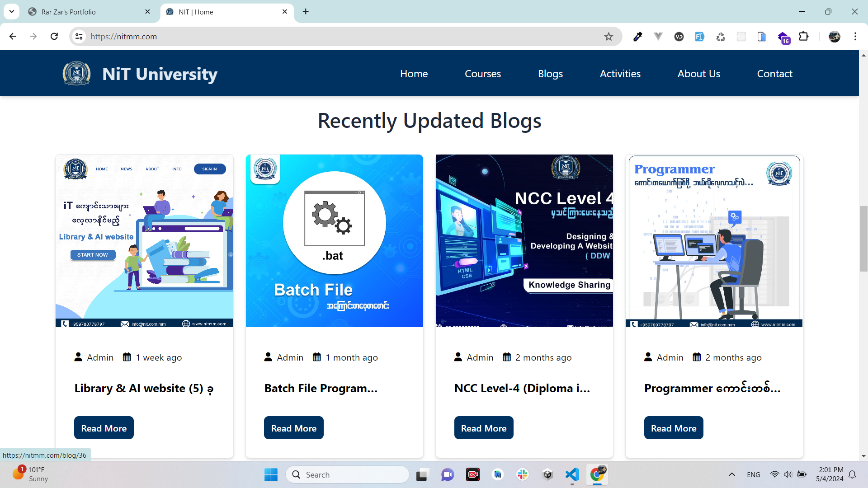Click the '1 week ago' date text
This screenshot has height=488, width=868.
click(x=159, y=357)
